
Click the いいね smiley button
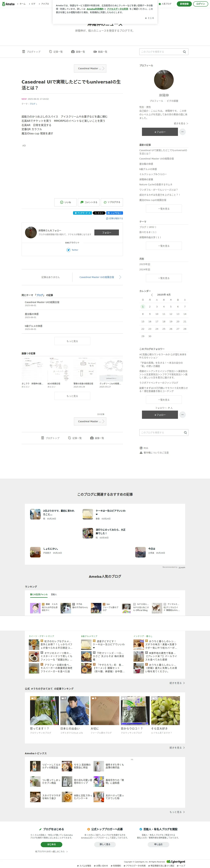65,202
